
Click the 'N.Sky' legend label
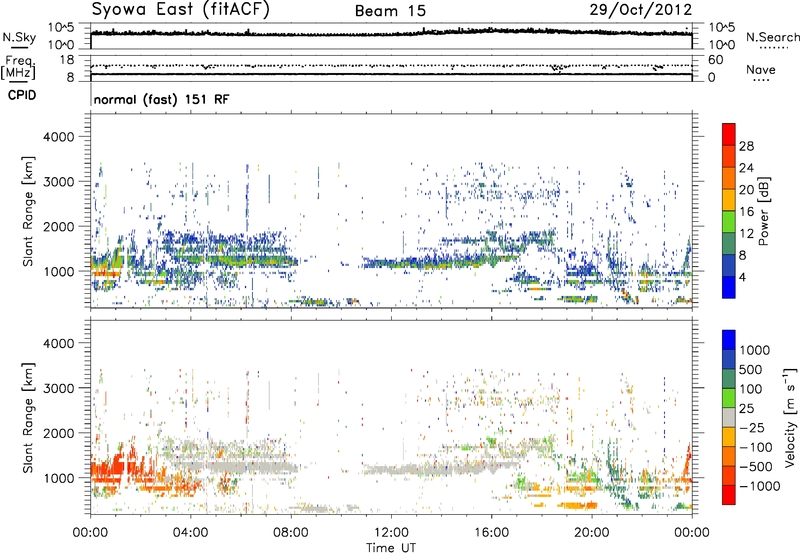[x=19, y=37]
